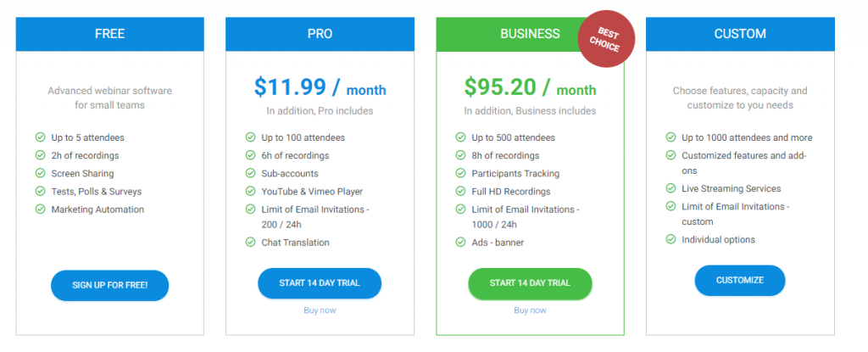The width and height of the screenshot is (868, 352).
Task: Click the check icon beside Participants Tracking
Action: (x=460, y=173)
